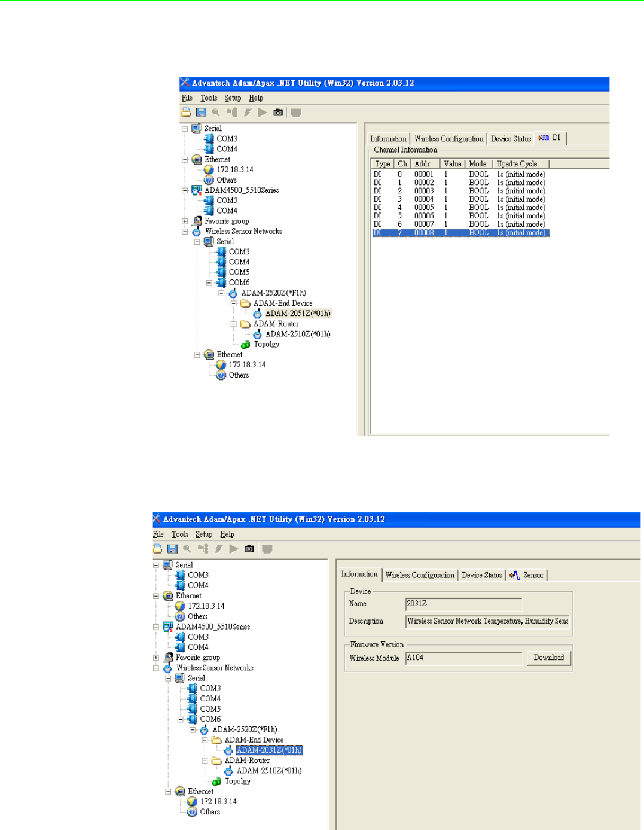Select the DI channel 3 row, address 00004

coord(460,199)
